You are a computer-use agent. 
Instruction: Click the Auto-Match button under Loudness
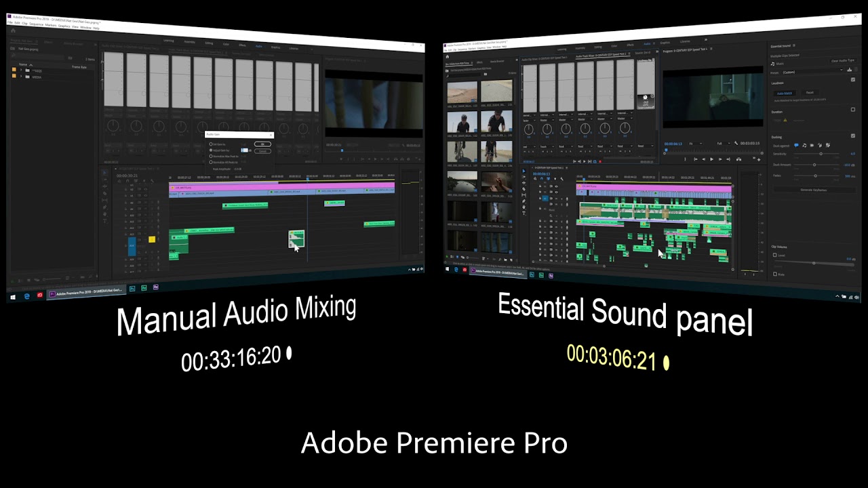point(785,93)
